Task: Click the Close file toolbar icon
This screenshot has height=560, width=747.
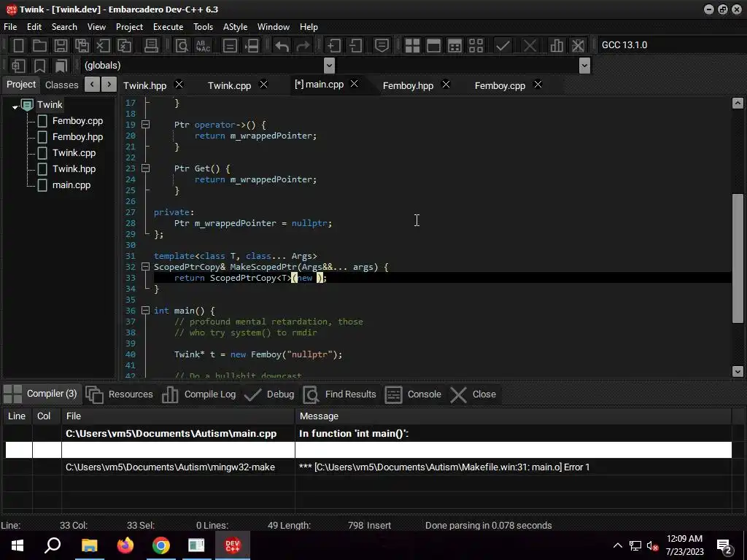Action: click(x=103, y=46)
